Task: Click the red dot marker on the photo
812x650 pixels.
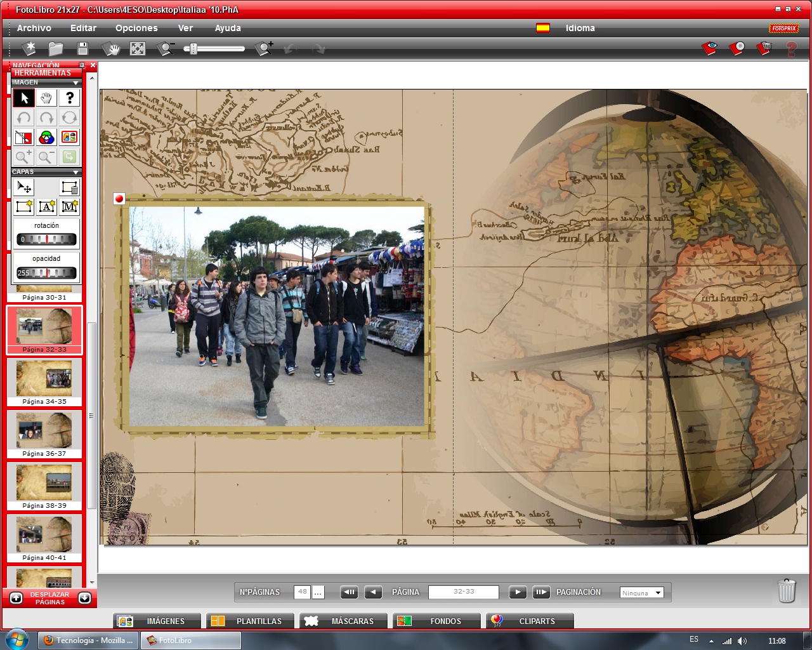Action: tap(119, 199)
